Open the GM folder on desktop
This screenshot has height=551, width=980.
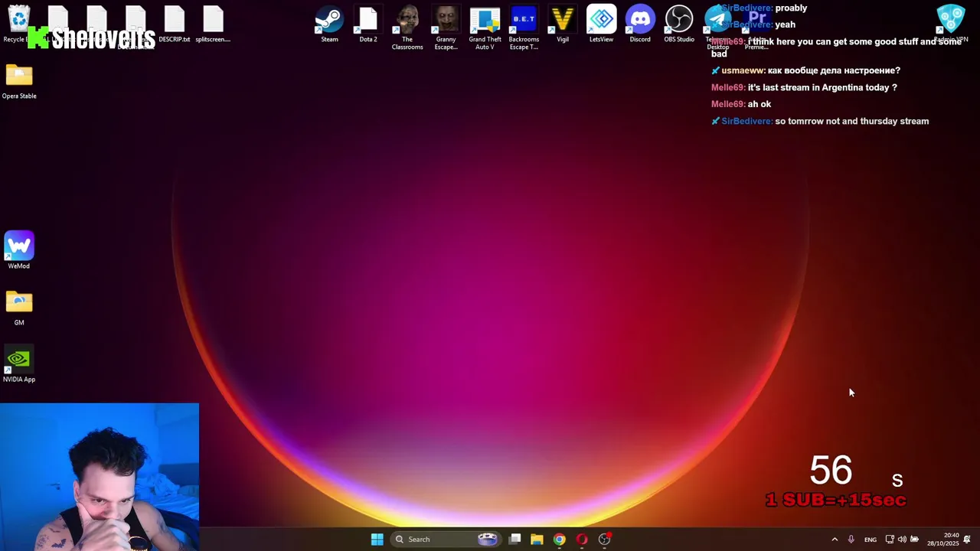(x=19, y=308)
